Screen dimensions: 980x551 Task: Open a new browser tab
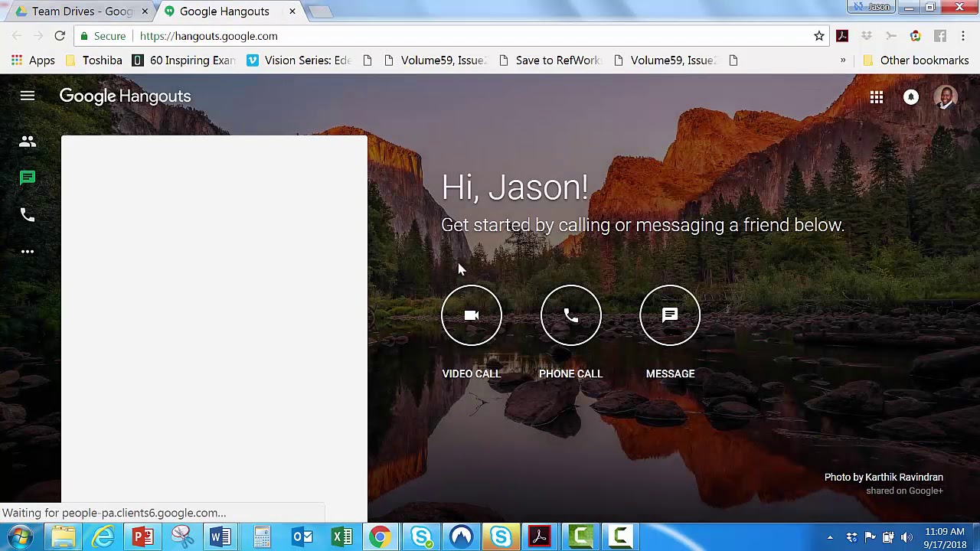322,11
